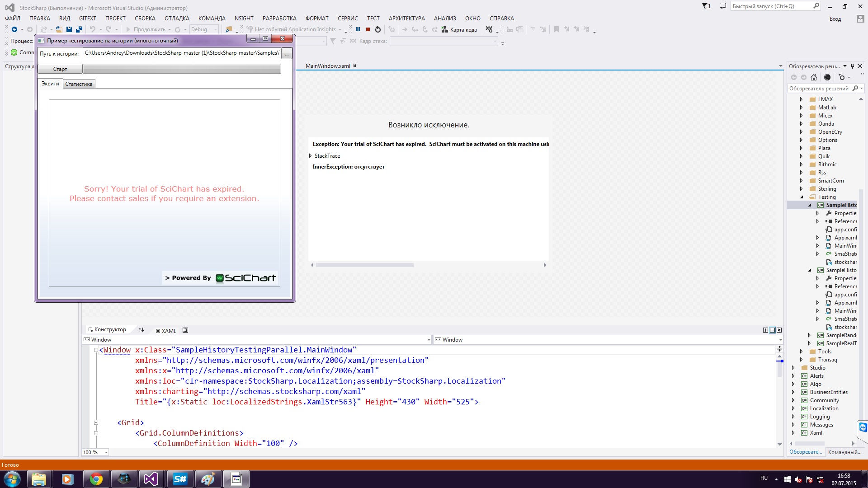Open the СЕРВИС menu
This screenshot has height=488, width=868.
coord(348,19)
